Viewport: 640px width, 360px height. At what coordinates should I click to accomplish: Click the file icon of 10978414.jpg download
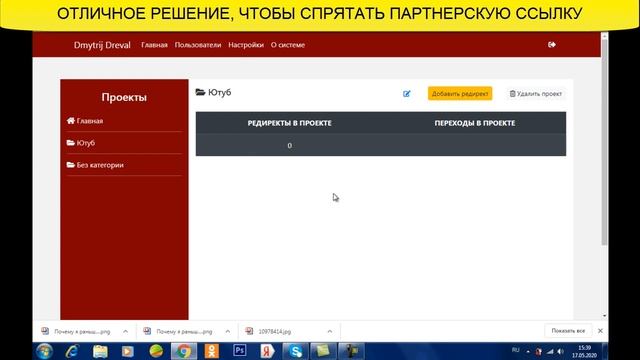click(x=249, y=331)
